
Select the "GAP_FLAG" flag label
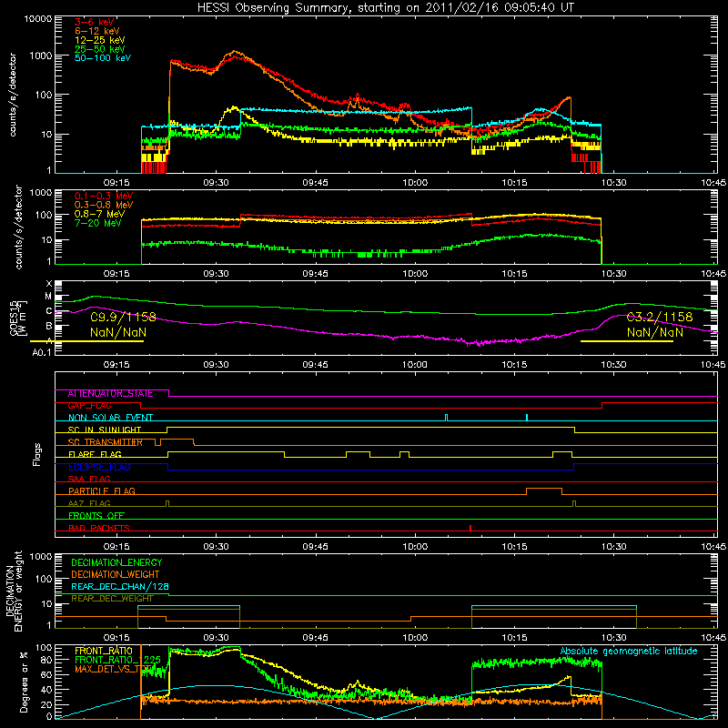click(89, 406)
